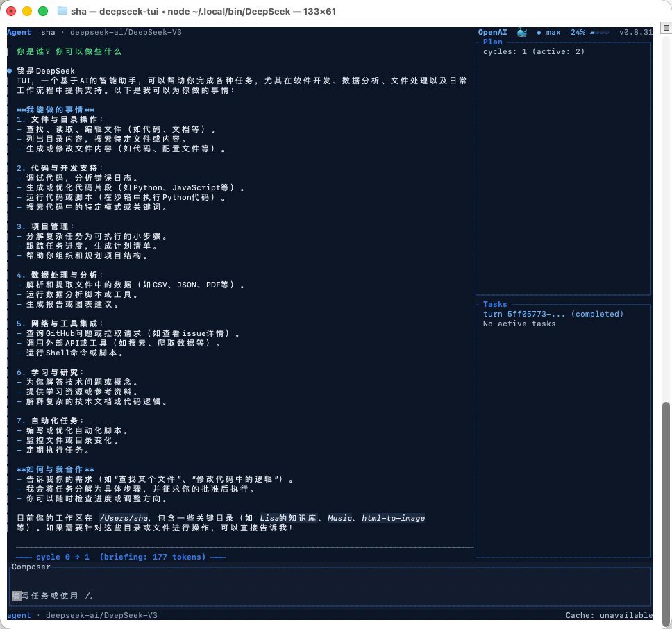The width and height of the screenshot is (672, 629).
Task: Click the 6. 学习与研究 heading
Action: click(x=50, y=372)
